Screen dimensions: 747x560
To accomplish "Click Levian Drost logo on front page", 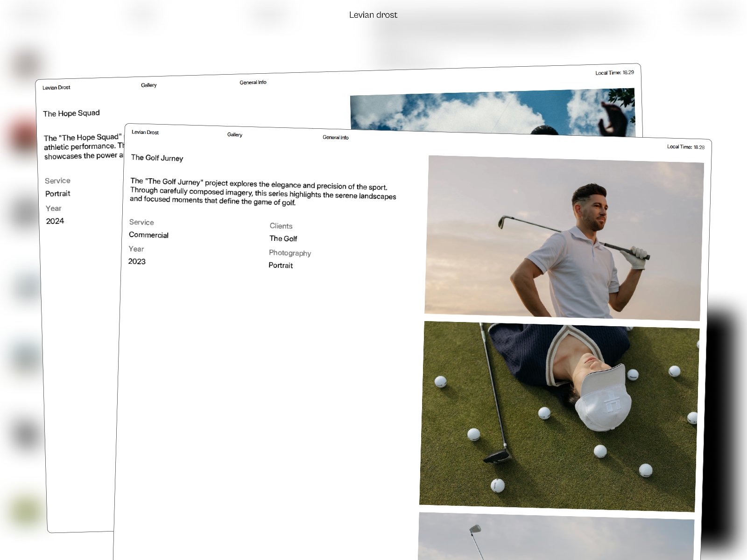I will [145, 132].
